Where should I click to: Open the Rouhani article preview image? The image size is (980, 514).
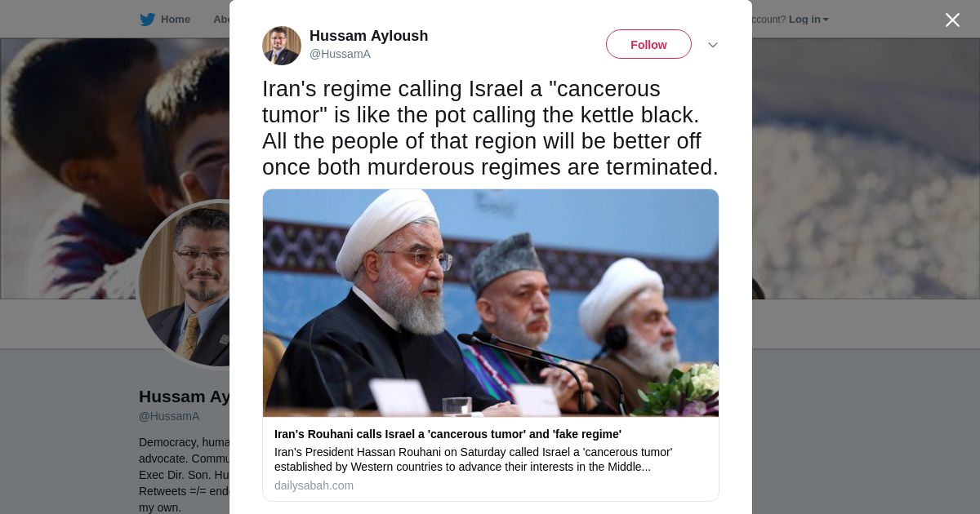coord(491,303)
